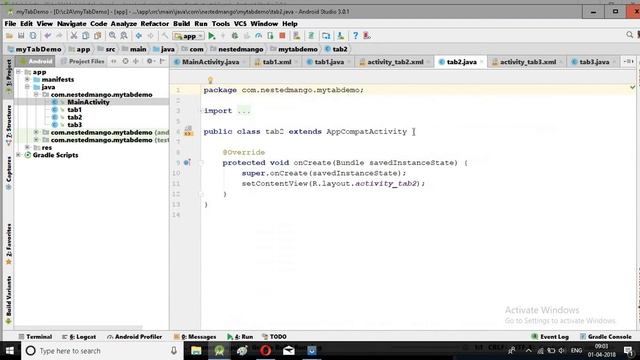Click the Cut scissors icon
The height and width of the screenshot is (360, 640).
click(x=74, y=36)
